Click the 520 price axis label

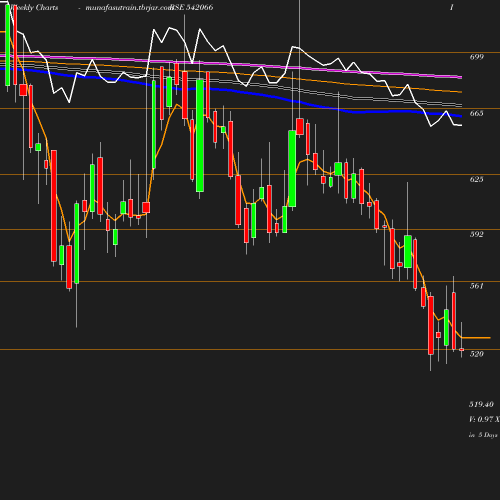click(x=476, y=354)
